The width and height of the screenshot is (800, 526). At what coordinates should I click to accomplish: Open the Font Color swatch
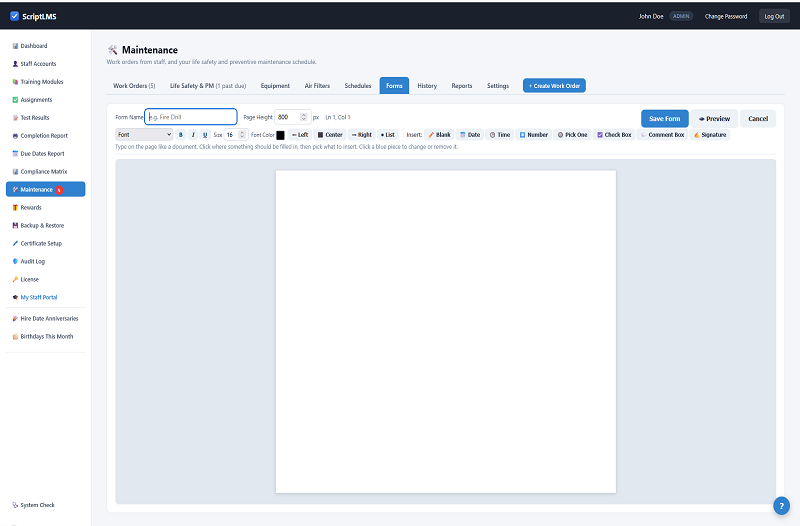coord(280,135)
